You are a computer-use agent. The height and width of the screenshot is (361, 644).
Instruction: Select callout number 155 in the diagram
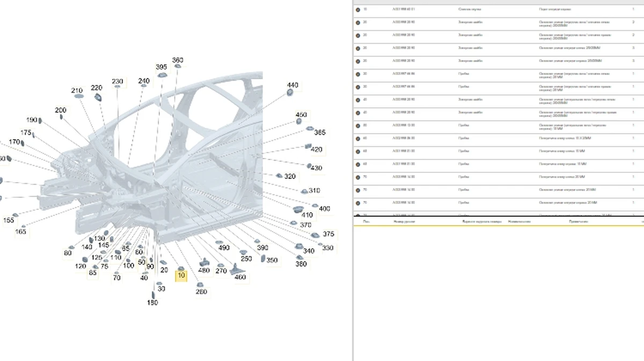[9, 220]
